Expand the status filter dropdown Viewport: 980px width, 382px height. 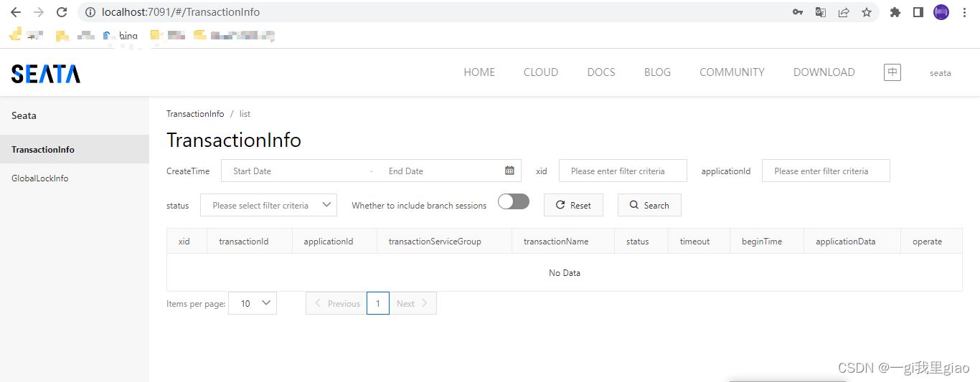(268, 205)
